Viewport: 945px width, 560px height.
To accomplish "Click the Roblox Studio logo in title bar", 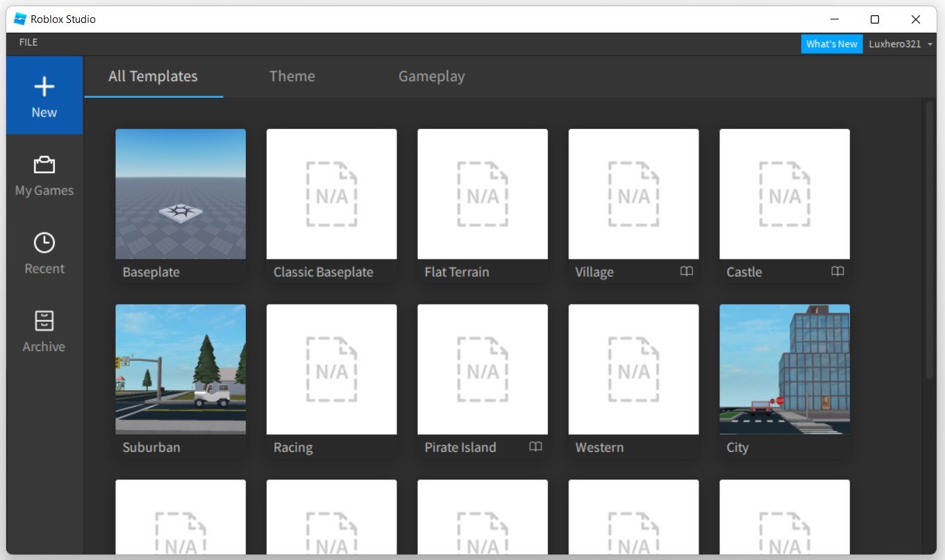I will tap(19, 19).
